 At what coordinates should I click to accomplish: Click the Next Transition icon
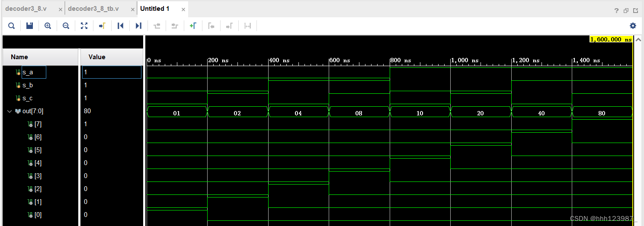175,26
